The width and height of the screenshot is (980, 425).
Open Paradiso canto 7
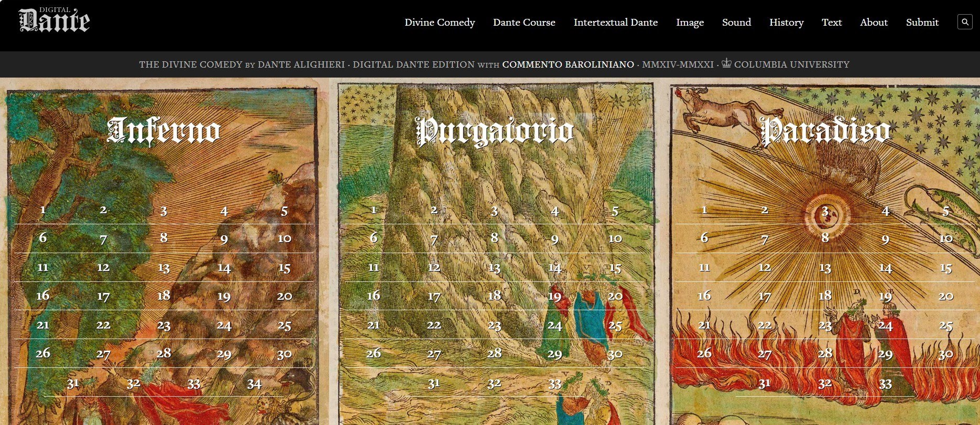coord(765,239)
